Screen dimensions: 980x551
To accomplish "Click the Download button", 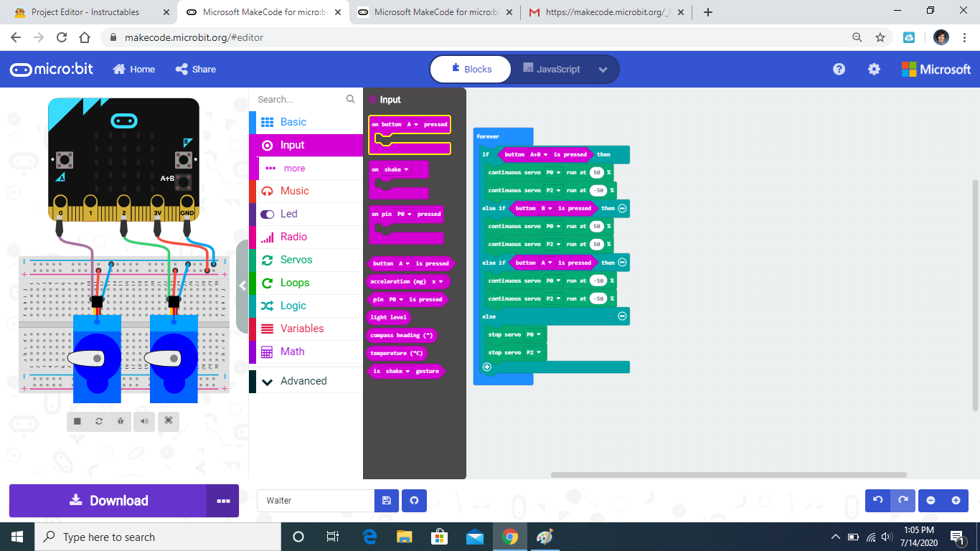I will [108, 501].
